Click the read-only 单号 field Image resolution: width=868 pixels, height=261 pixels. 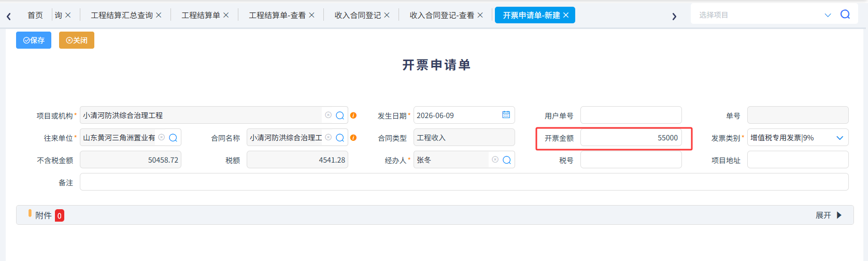point(798,115)
